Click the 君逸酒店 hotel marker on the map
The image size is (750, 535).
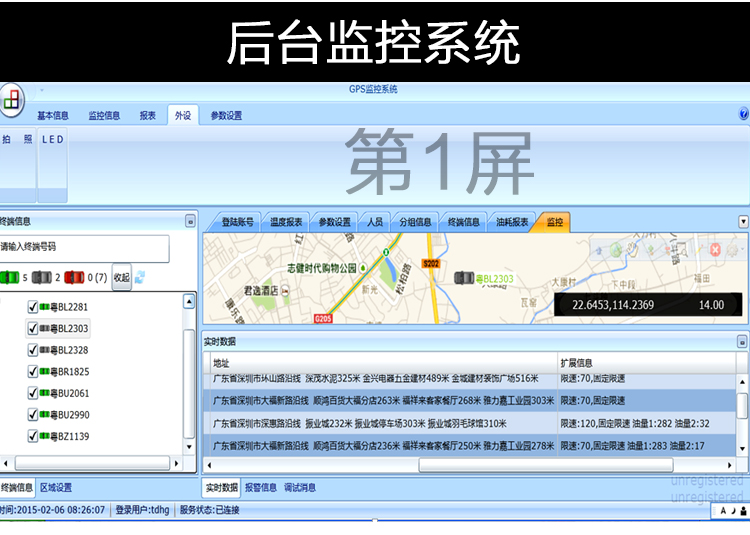point(285,290)
